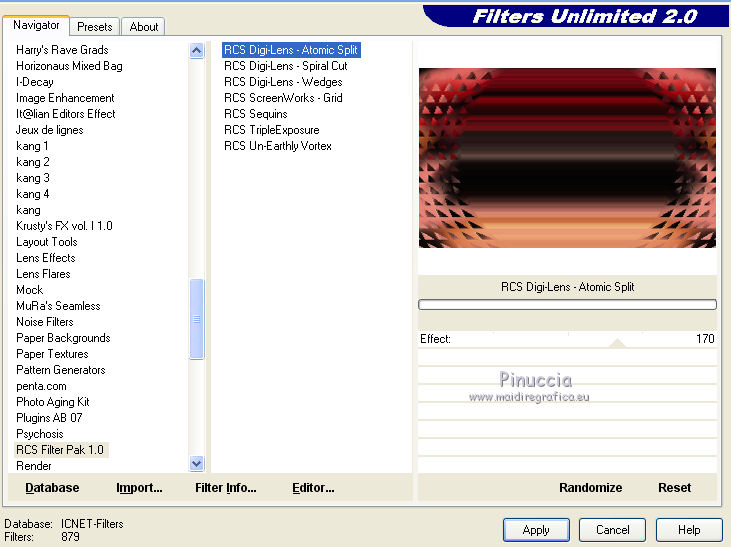Select Noise Filters category
The height and width of the screenshot is (547, 731).
[x=44, y=322]
